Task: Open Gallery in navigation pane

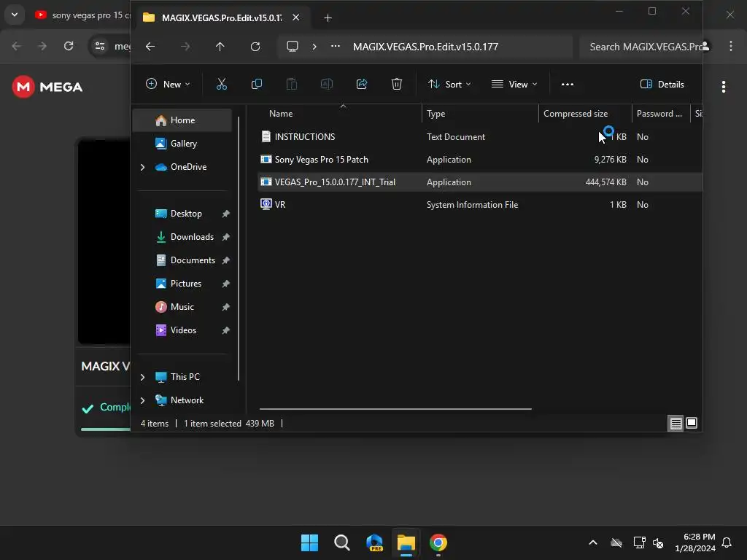Action: [x=183, y=144]
